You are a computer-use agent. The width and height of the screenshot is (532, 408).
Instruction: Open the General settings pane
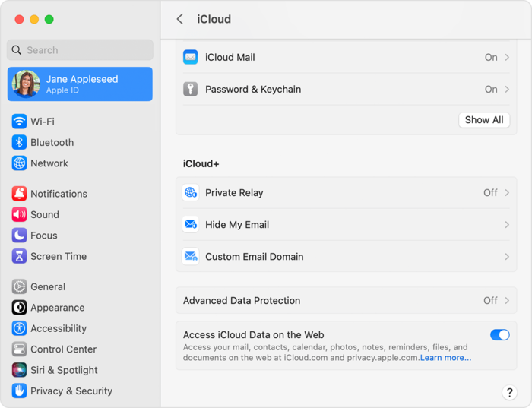point(80,287)
